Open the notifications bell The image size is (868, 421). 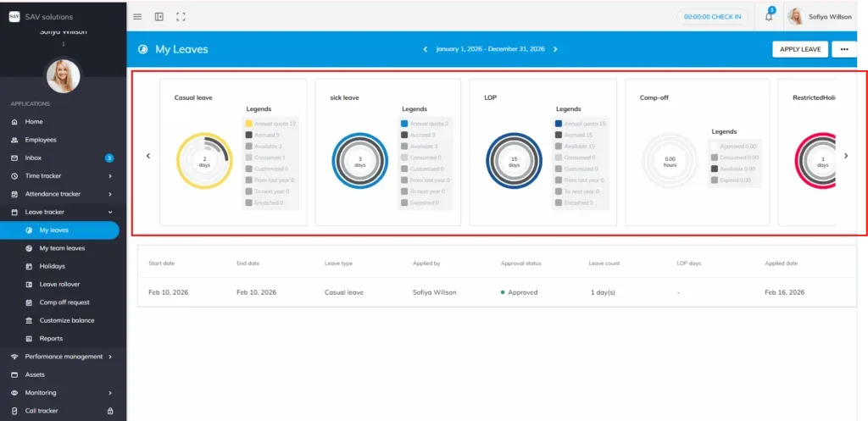(768, 17)
